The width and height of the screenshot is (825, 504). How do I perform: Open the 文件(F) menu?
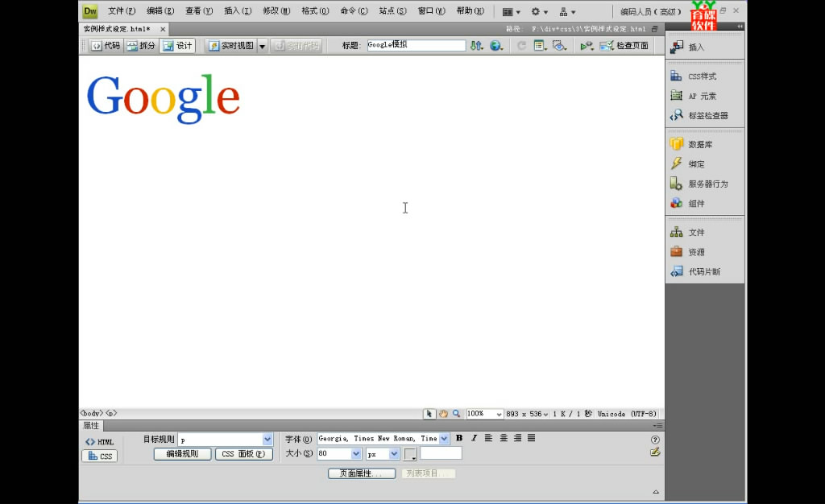coord(122,11)
